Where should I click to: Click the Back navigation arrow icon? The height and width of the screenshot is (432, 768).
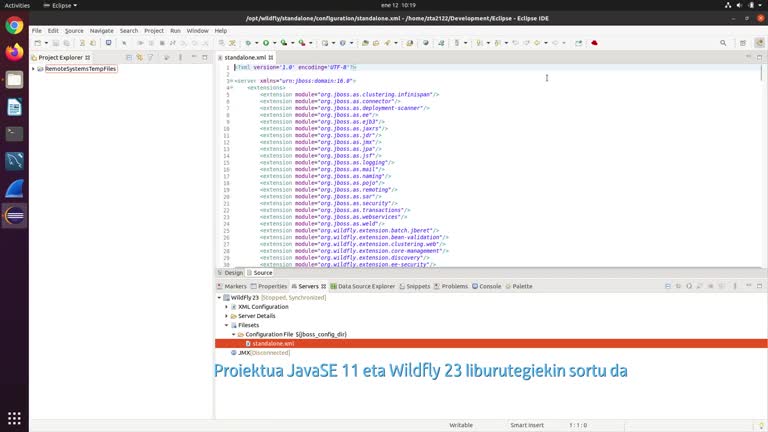pyautogui.click(x=537, y=43)
